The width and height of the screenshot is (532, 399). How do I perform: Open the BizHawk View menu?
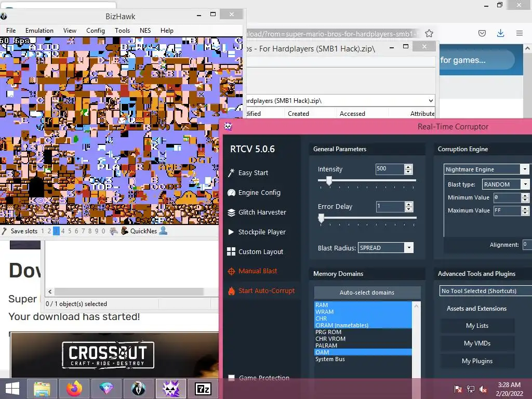pyautogui.click(x=70, y=31)
